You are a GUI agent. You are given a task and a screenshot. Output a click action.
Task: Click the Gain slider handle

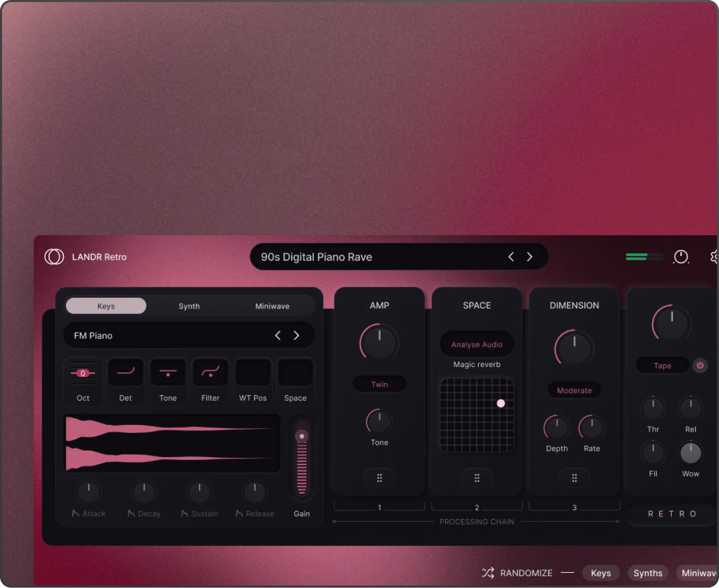pyautogui.click(x=301, y=436)
